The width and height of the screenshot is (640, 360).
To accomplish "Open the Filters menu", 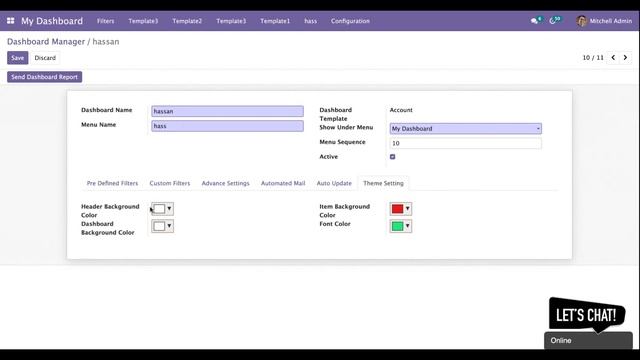I will tap(106, 21).
